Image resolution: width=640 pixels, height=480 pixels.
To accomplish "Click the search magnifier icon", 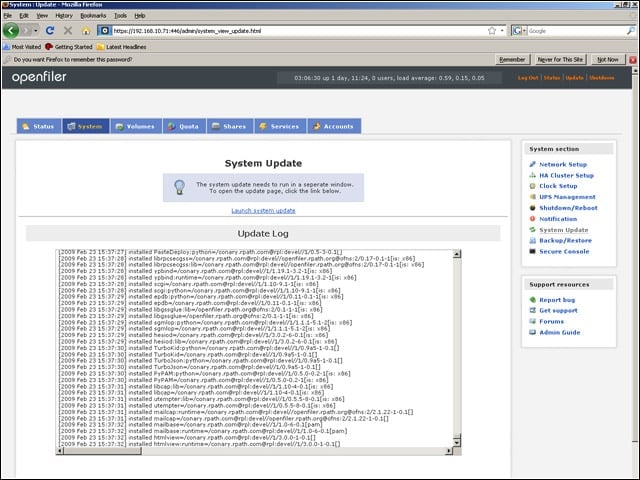I will 631,31.
